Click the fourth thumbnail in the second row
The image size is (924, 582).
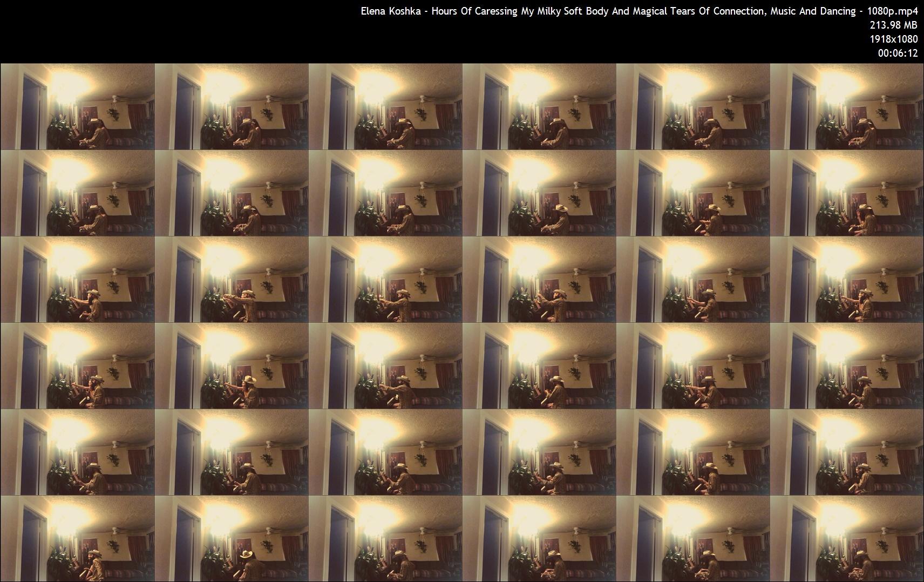point(539,193)
